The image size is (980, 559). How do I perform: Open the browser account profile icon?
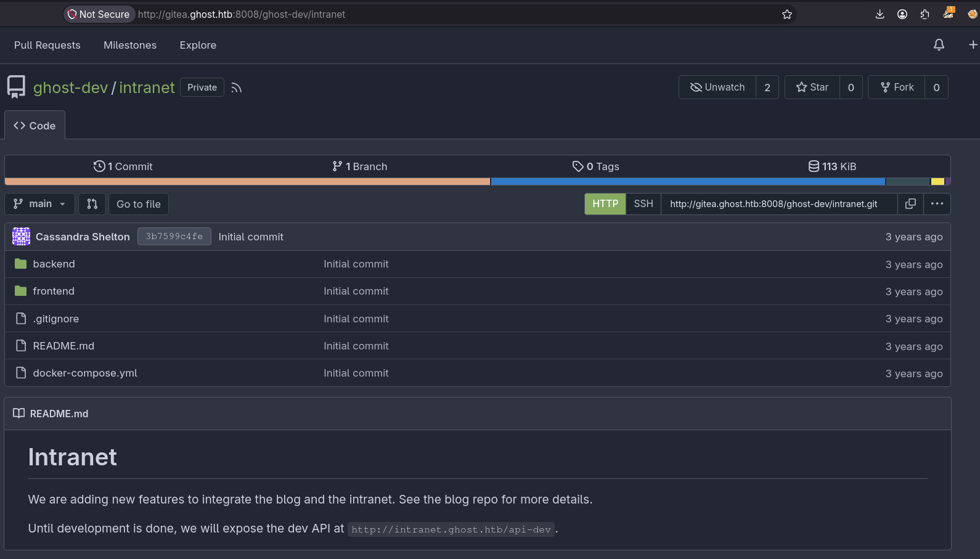(902, 14)
